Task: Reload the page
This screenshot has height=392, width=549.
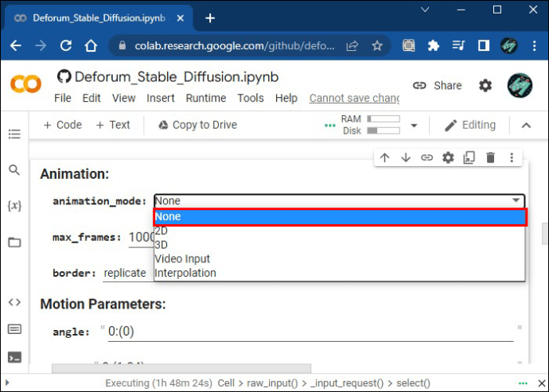Action: 66,45
